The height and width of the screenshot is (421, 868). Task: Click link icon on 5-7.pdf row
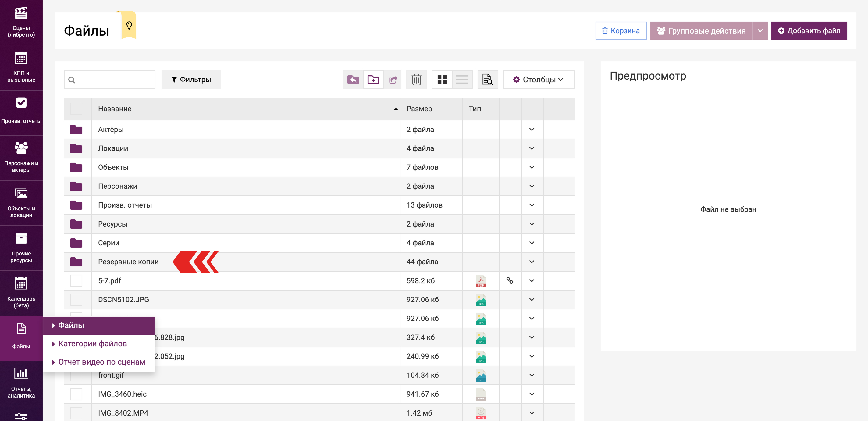coord(510,280)
